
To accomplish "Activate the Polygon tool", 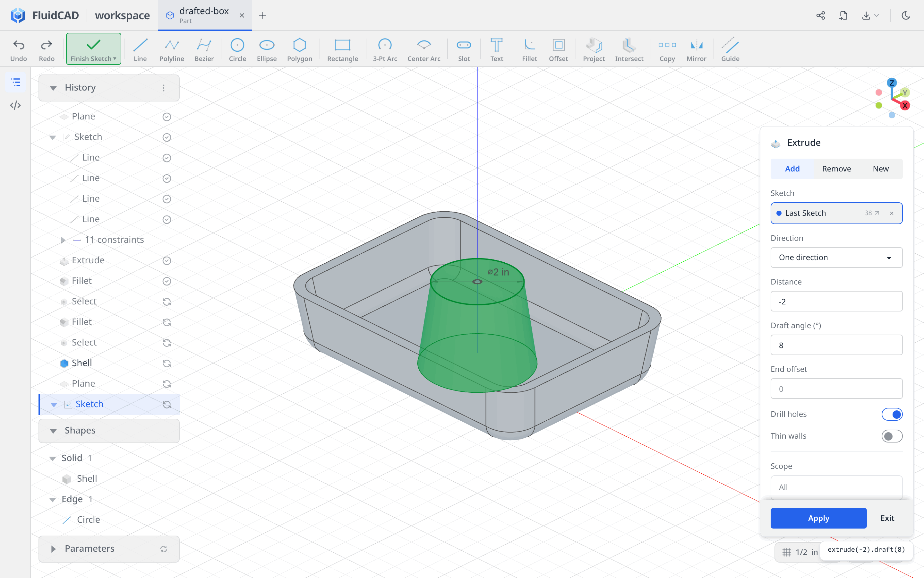I will [299, 50].
